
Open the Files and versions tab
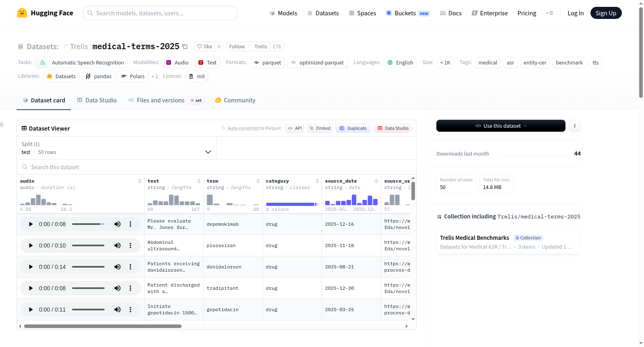coord(166,100)
